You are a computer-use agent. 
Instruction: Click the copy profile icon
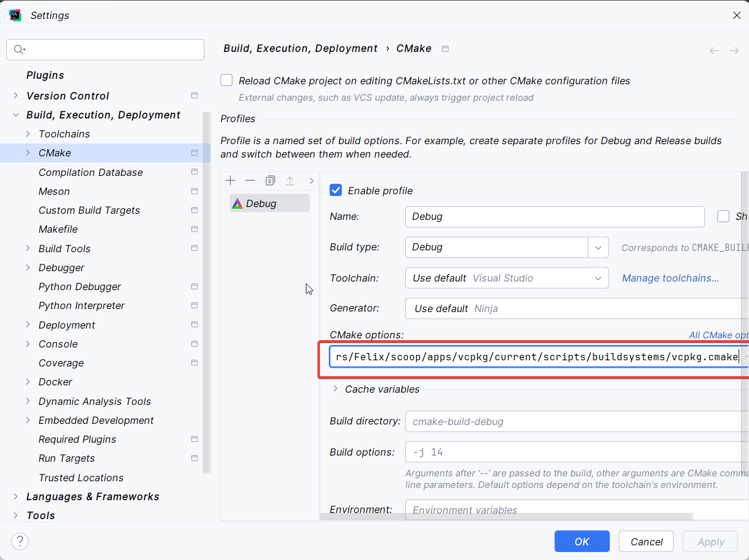point(270,181)
